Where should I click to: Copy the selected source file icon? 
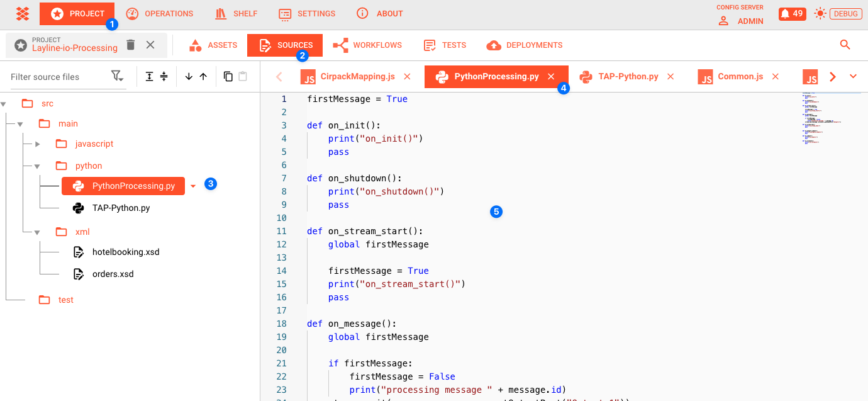[228, 76]
